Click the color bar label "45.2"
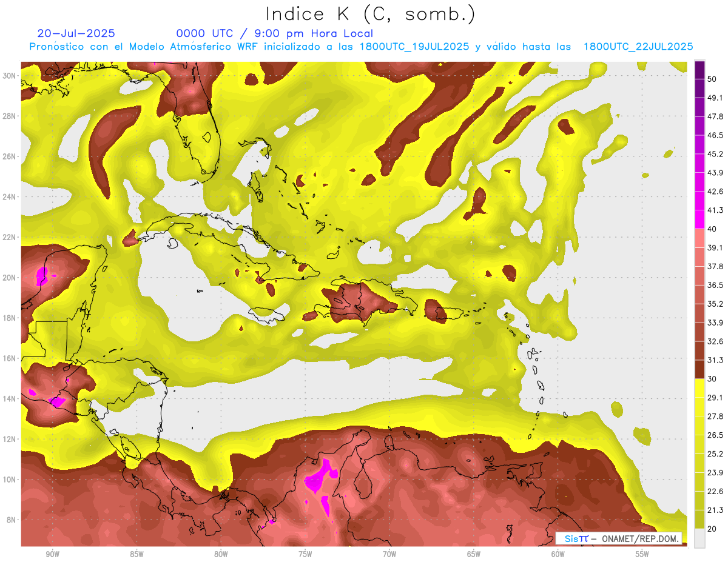Screen dimensions: 728x562 coord(716,154)
